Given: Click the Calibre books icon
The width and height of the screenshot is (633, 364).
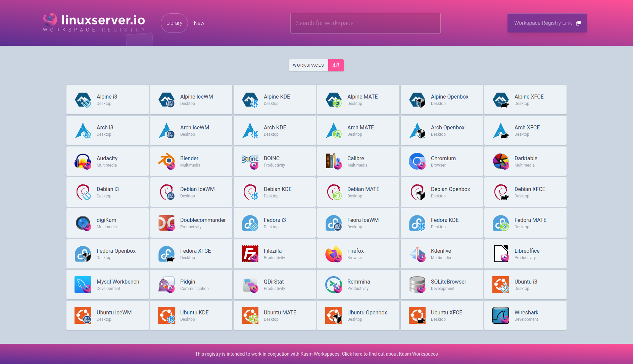Looking at the screenshot, I should (334, 161).
